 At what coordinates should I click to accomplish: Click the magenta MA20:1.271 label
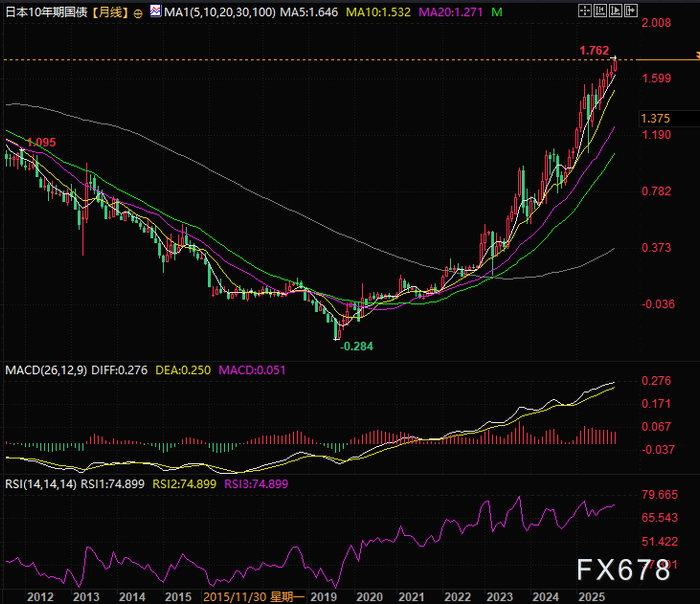coord(450,12)
